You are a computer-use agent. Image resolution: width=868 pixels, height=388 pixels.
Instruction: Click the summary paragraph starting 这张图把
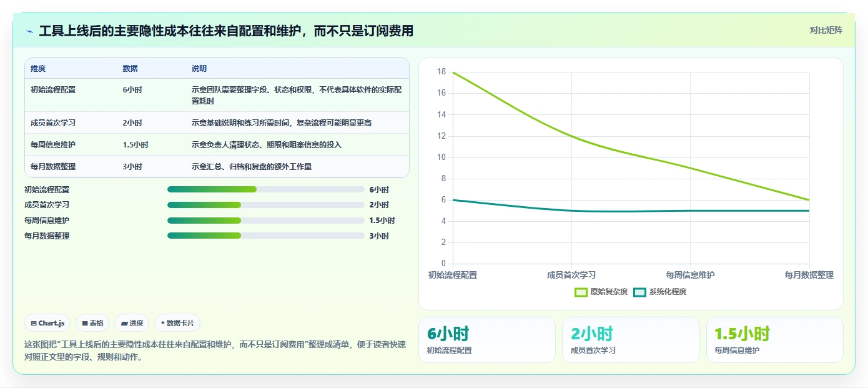click(215, 351)
